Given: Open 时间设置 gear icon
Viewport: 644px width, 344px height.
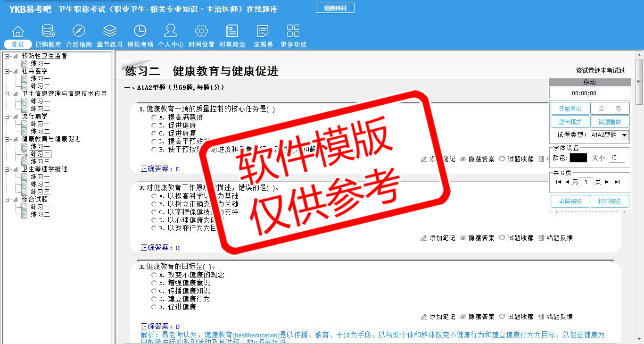Looking at the screenshot, I should click(201, 31).
